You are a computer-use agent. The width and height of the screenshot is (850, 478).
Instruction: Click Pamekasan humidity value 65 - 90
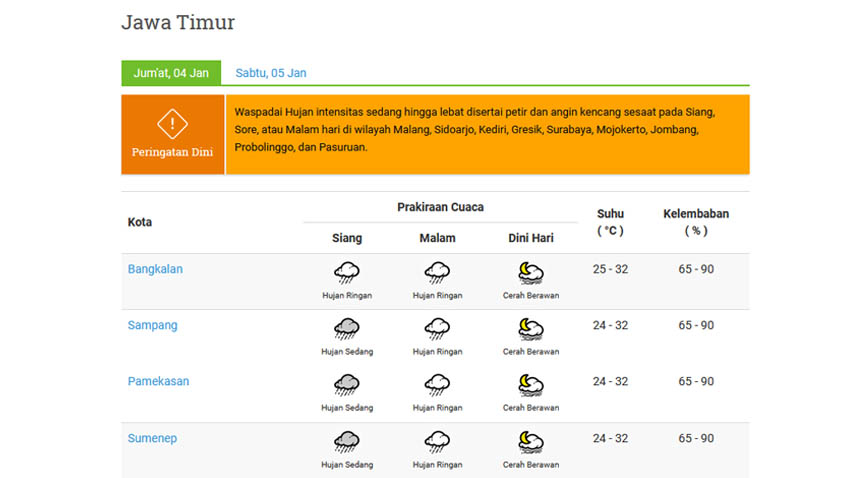pos(696,382)
